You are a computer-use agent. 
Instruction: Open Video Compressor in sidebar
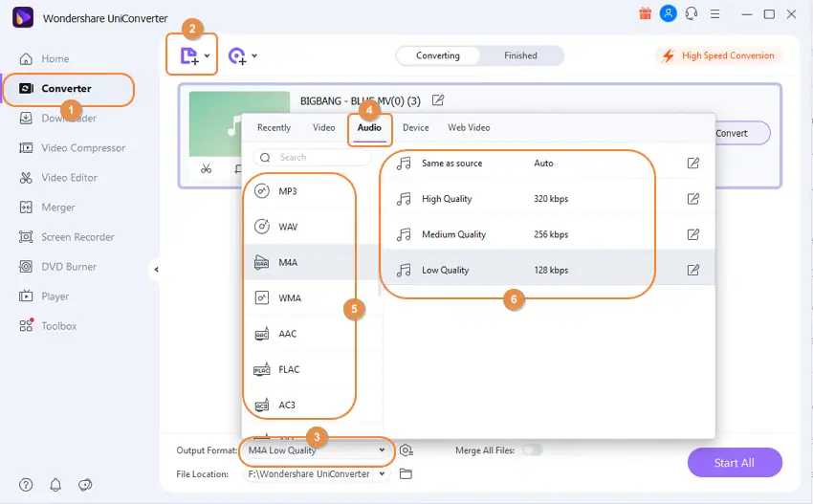click(x=73, y=148)
